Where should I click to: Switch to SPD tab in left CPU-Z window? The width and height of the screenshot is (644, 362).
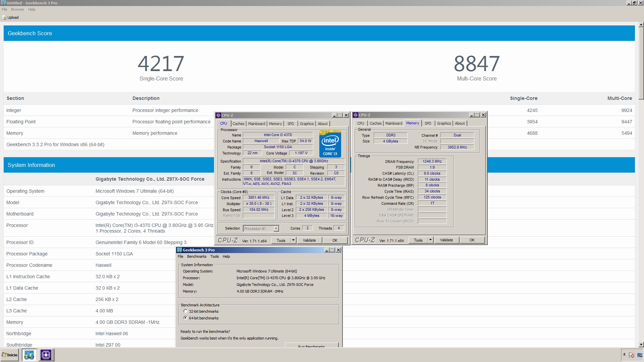291,124
